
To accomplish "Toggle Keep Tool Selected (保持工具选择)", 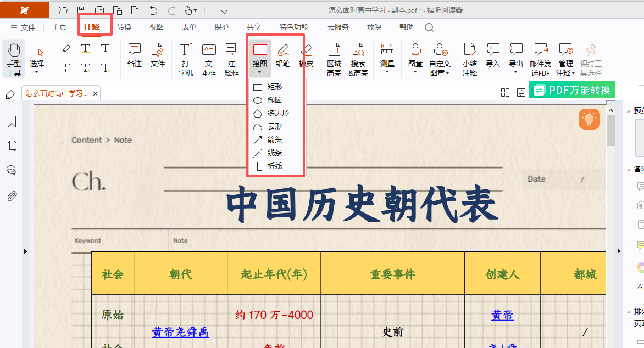I will [591, 59].
